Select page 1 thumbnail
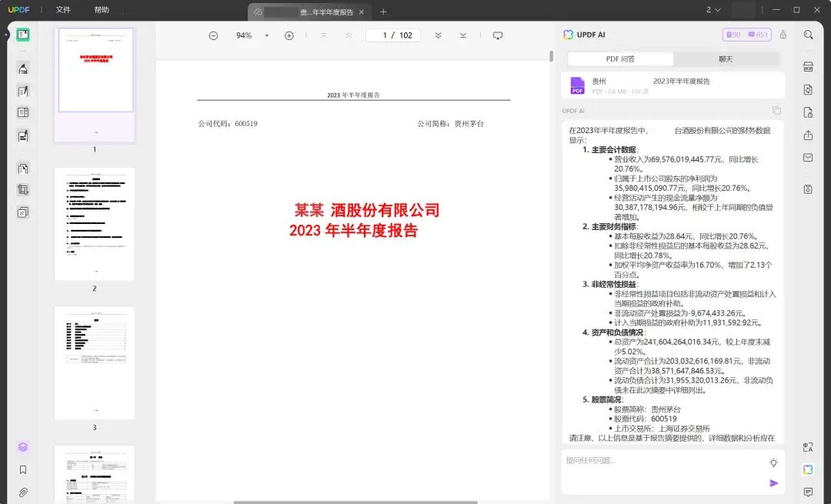 click(x=95, y=85)
